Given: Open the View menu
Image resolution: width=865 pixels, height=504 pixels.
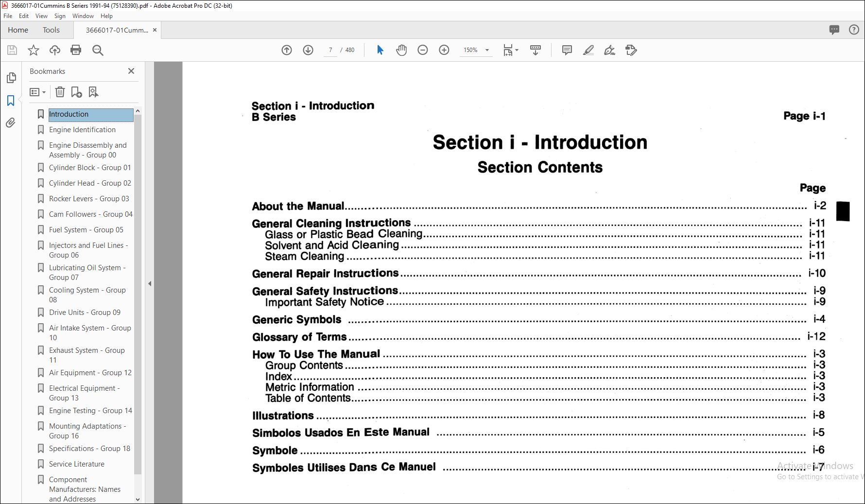Looking at the screenshot, I should coord(41,16).
